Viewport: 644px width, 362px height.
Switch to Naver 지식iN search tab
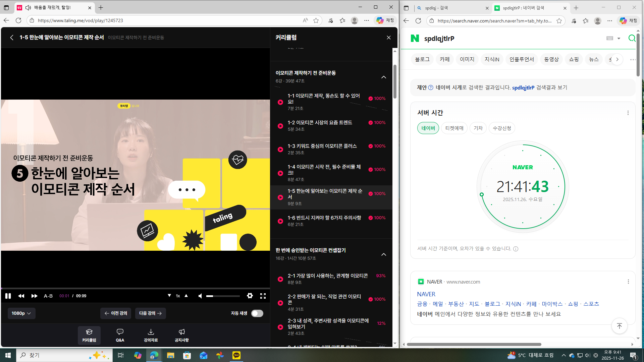click(492, 59)
